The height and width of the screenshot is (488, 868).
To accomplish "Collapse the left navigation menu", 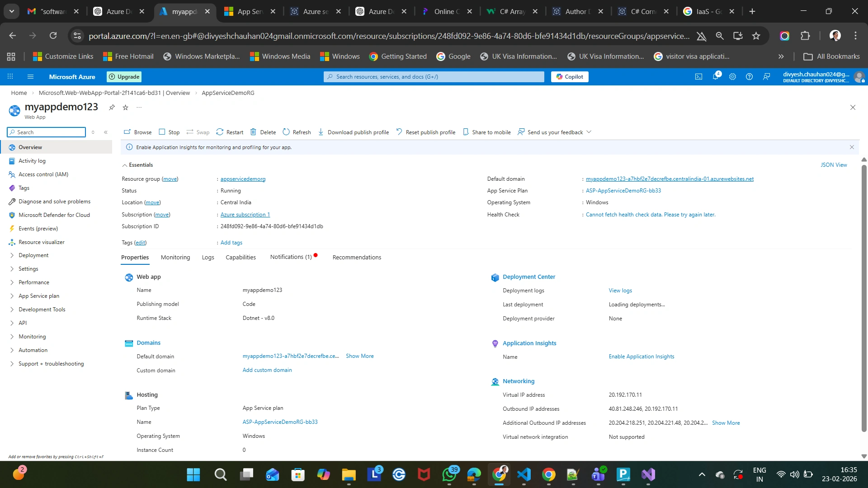I will [106, 132].
